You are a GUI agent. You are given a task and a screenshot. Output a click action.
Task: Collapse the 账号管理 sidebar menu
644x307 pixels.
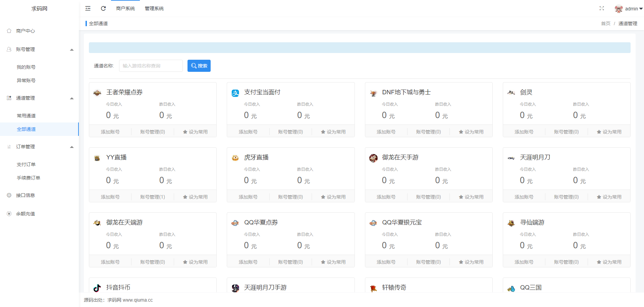pos(72,50)
